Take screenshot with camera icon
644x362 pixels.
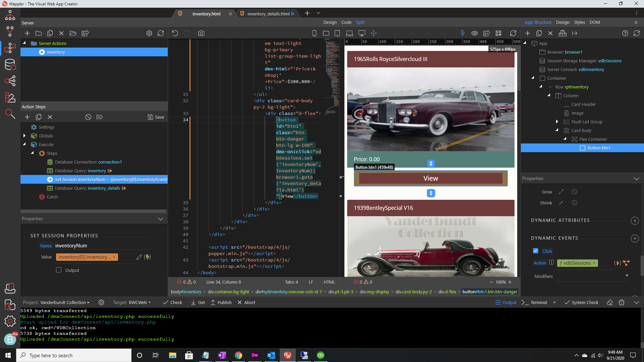[x=201, y=33]
